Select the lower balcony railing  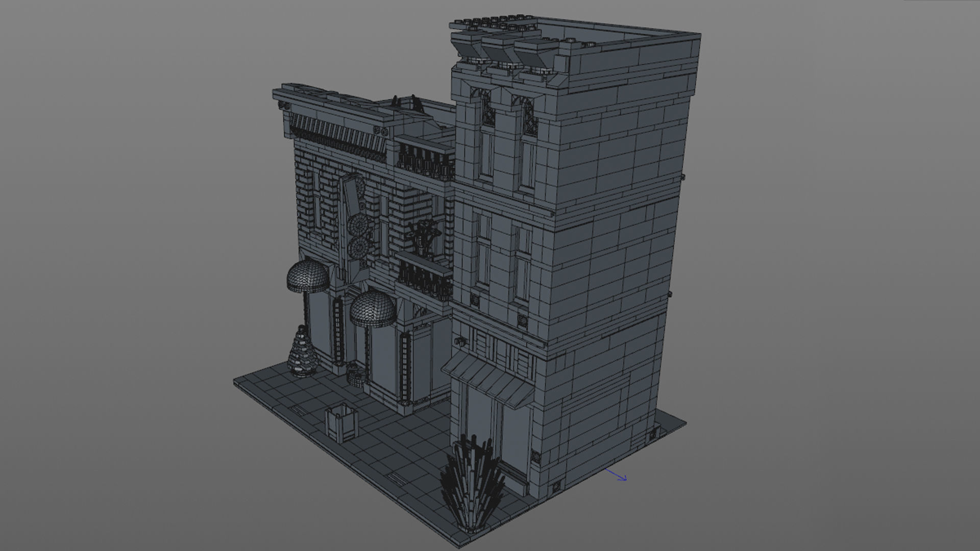coord(425,280)
